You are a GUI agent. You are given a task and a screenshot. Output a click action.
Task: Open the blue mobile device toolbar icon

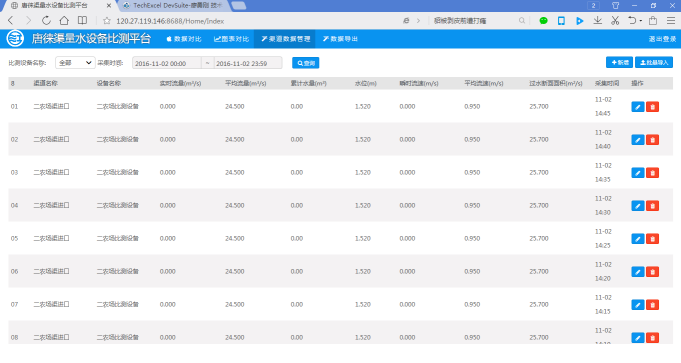click(x=561, y=20)
